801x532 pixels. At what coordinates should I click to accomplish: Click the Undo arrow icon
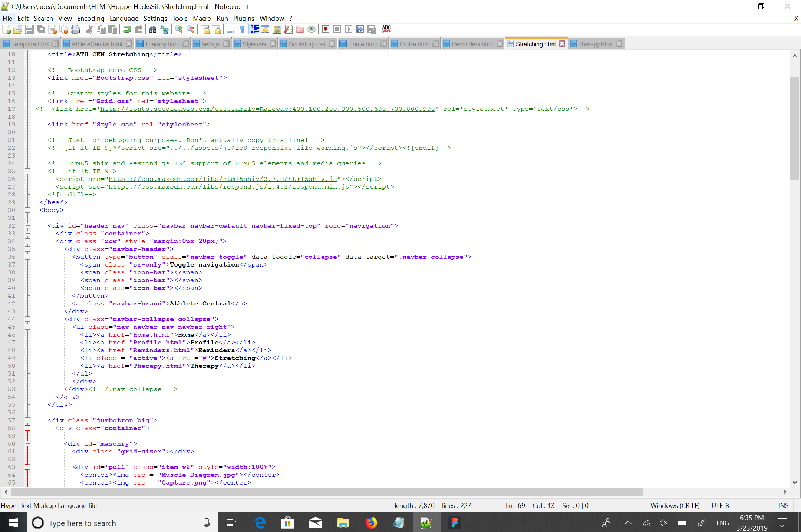[127, 29]
